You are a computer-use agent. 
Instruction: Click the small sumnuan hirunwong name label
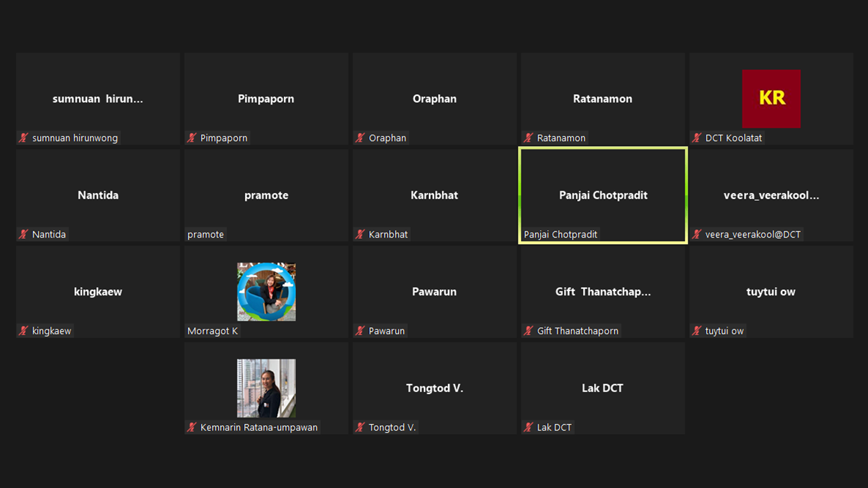75,138
